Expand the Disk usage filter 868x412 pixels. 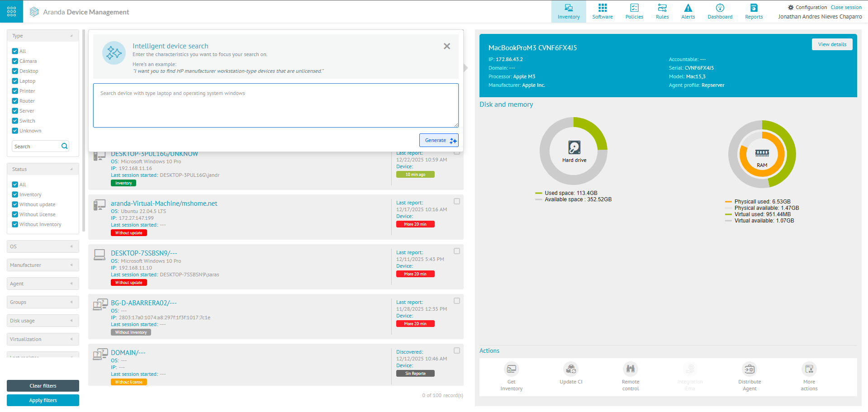[43, 321]
